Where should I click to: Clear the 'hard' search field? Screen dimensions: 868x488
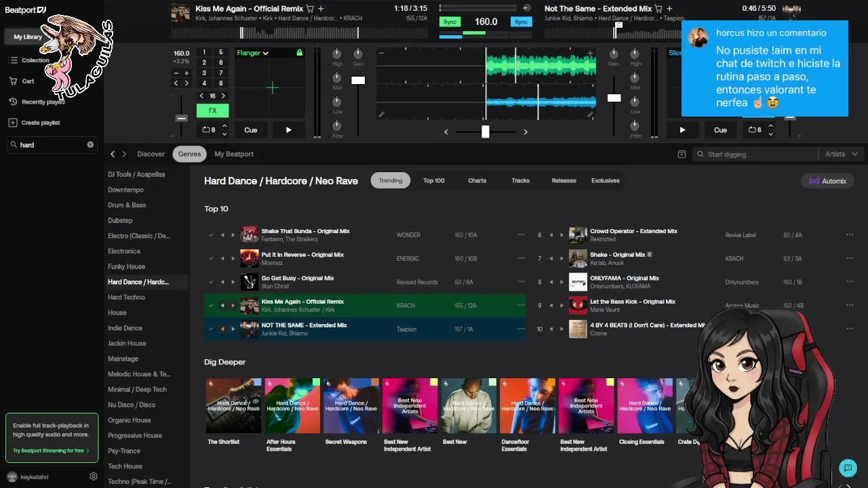coord(90,144)
